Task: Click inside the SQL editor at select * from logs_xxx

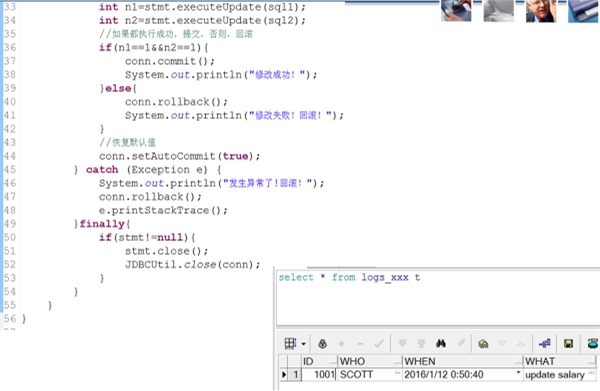Action: tap(349, 277)
